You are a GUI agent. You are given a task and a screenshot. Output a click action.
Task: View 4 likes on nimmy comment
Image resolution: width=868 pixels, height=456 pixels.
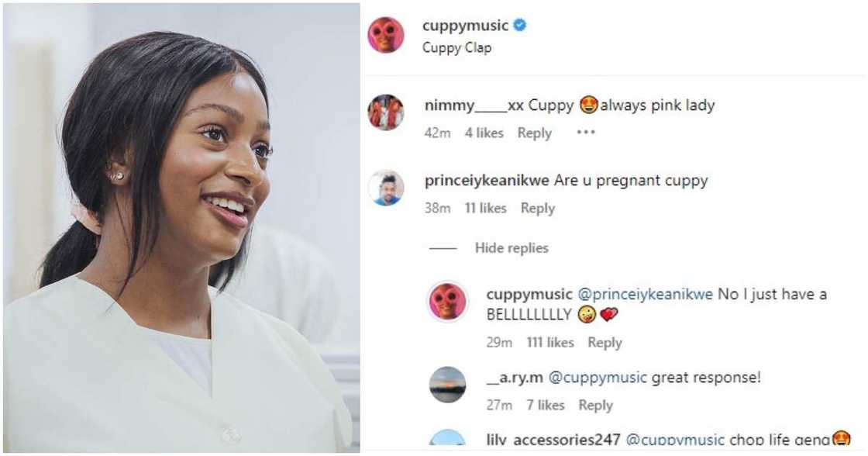[x=484, y=133]
